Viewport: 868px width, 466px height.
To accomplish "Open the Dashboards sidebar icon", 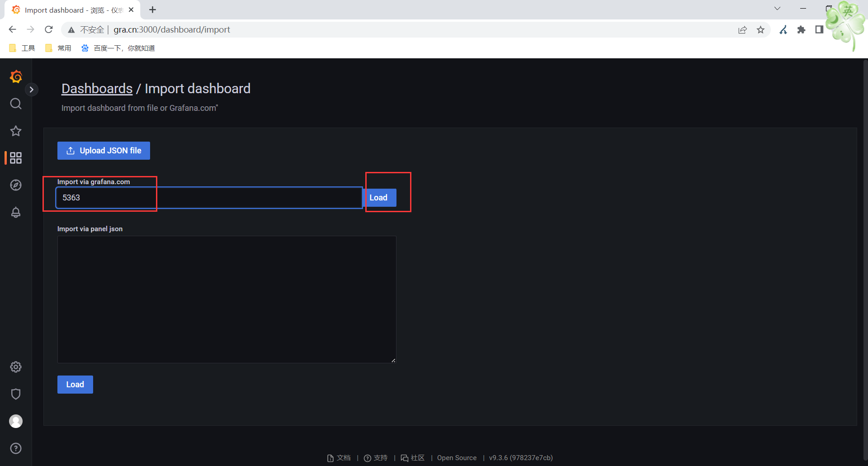I will pyautogui.click(x=16, y=158).
